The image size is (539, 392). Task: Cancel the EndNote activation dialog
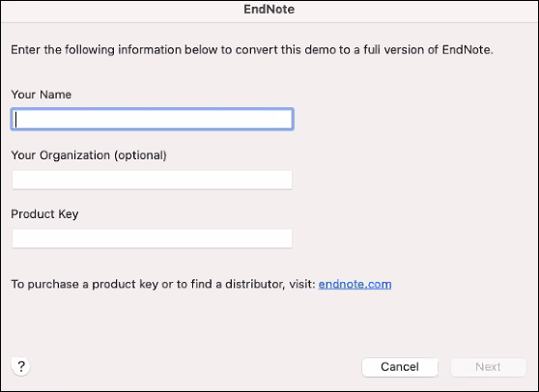pyautogui.click(x=400, y=367)
